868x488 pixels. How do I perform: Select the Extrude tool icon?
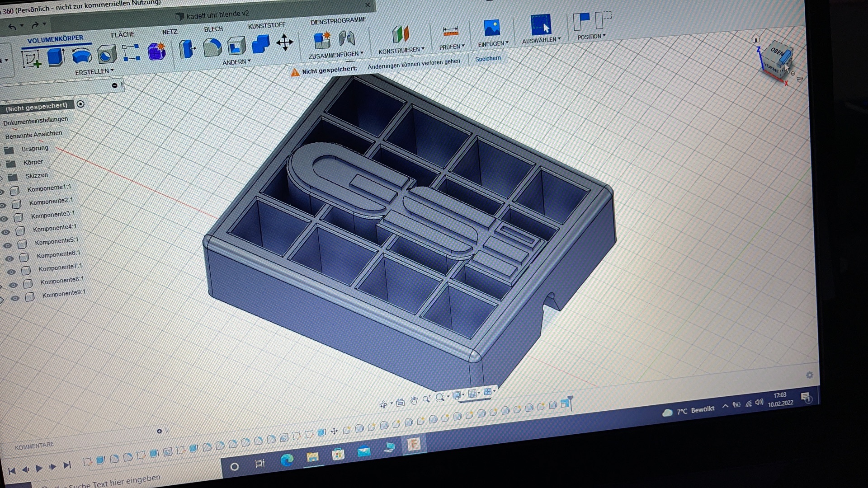(56, 57)
